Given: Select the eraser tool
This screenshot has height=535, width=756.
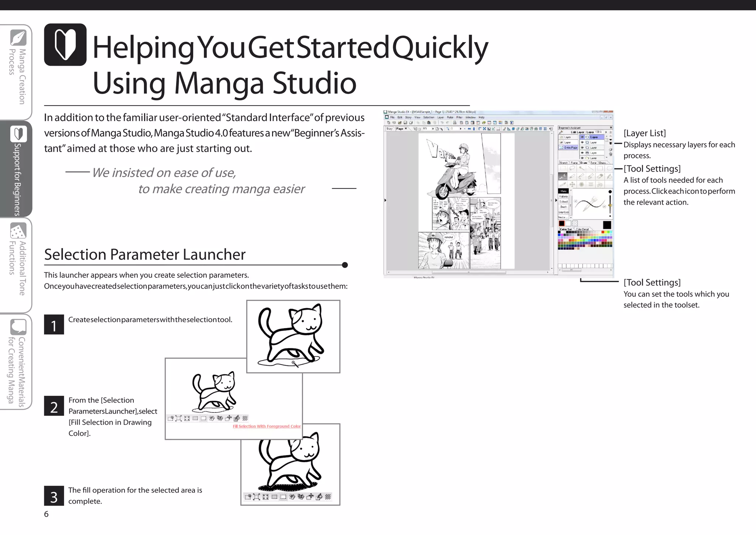Looking at the screenshot, I should click(x=600, y=176).
